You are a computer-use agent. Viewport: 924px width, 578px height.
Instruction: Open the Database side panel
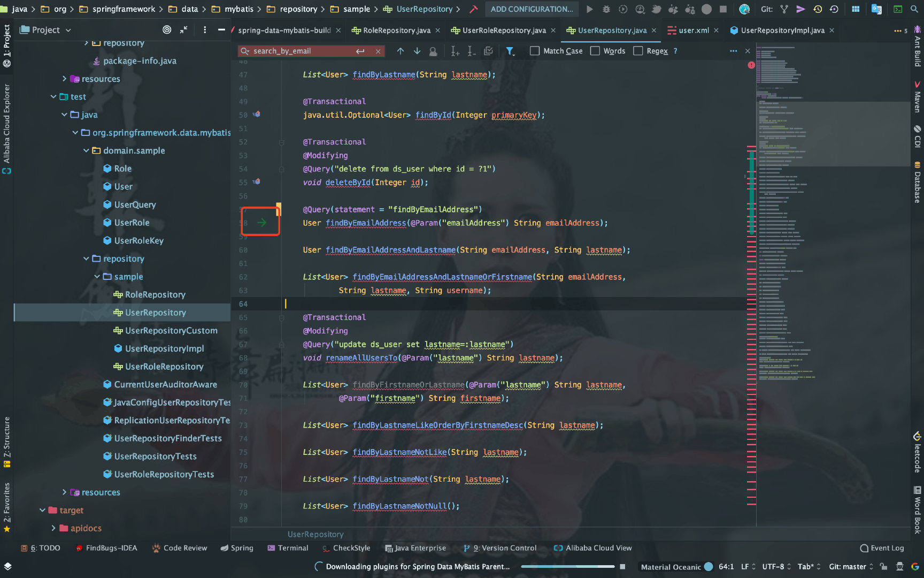coord(917,182)
